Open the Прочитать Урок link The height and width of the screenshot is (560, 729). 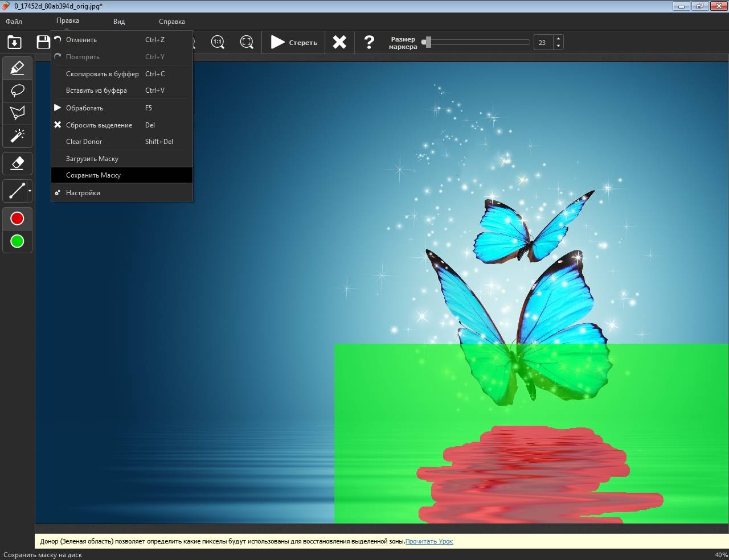tap(429, 541)
